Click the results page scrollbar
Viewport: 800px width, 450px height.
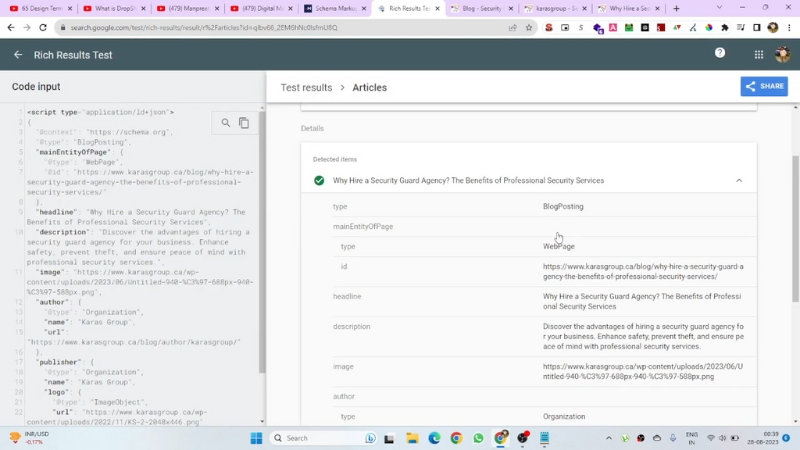(796, 229)
